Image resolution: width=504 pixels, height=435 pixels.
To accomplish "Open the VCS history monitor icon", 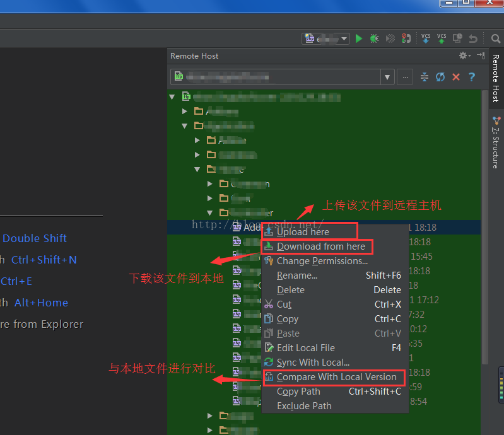I will click(457, 38).
